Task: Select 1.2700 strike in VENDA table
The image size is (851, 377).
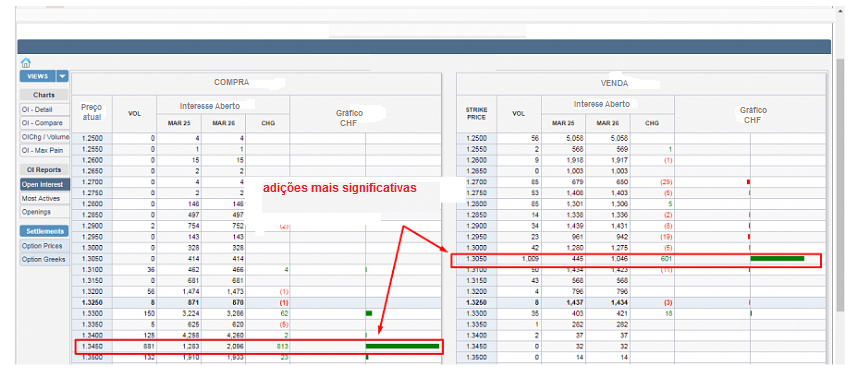Action: (x=477, y=182)
